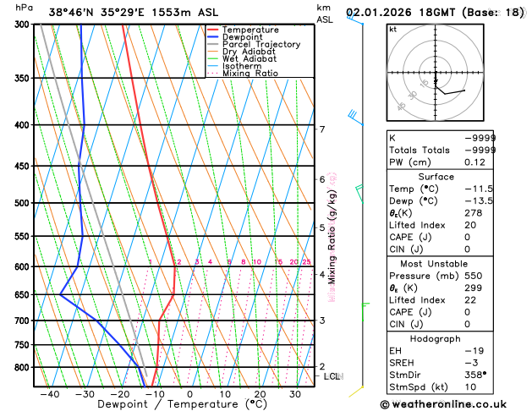Click the blue Dewpoint legend line swatch
532x411 pixels.
(213, 36)
